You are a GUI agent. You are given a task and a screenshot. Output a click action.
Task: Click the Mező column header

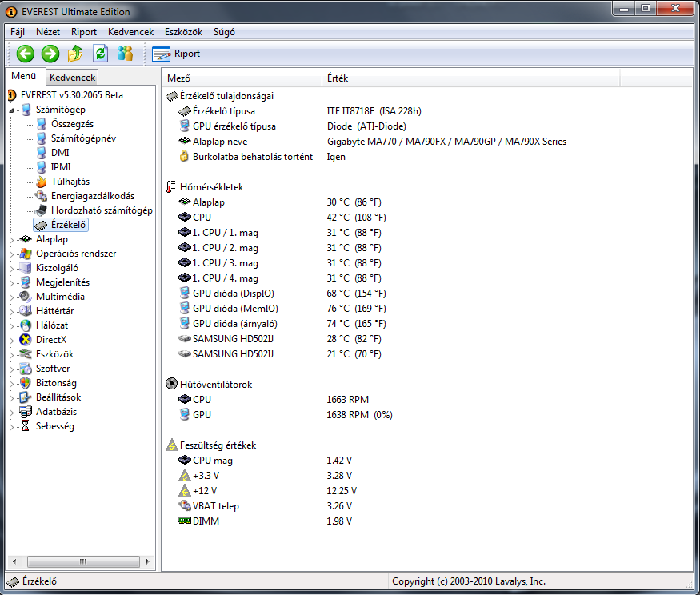242,78
